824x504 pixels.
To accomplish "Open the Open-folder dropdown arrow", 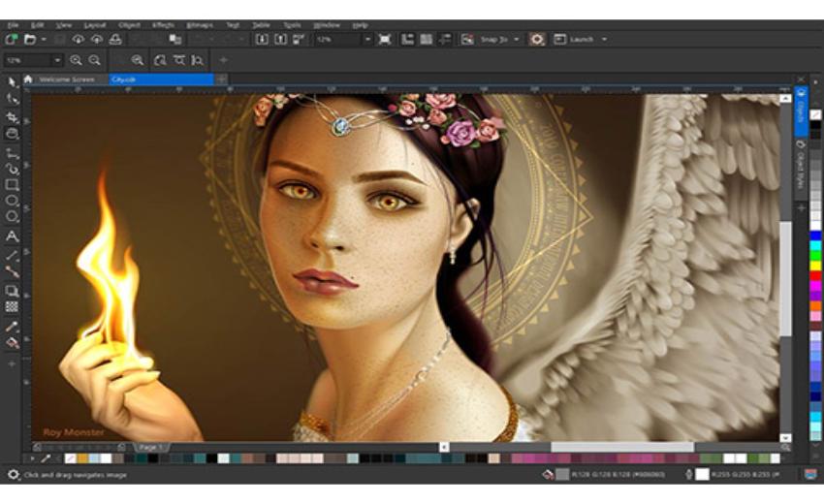I will [44, 40].
